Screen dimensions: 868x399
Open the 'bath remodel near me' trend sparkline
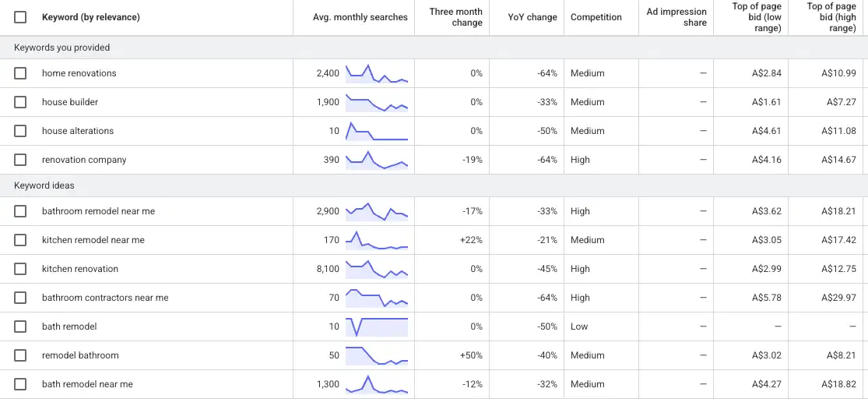click(377, 384)
